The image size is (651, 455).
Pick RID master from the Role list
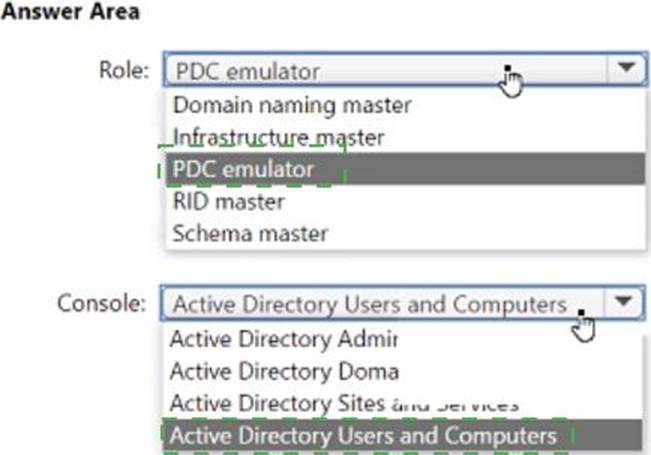[228, 201]
